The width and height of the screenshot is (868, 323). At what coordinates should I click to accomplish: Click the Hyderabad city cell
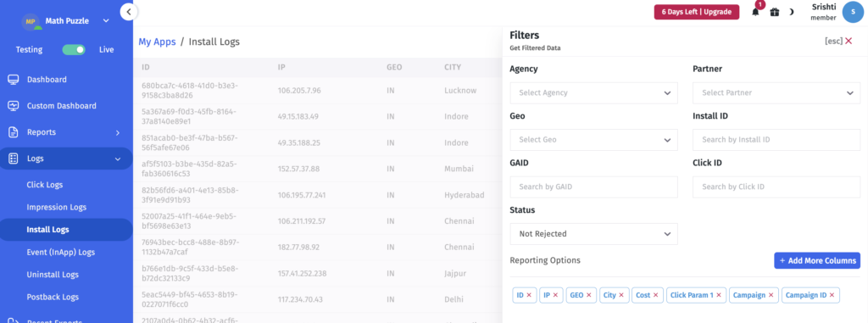click(465, 195)
